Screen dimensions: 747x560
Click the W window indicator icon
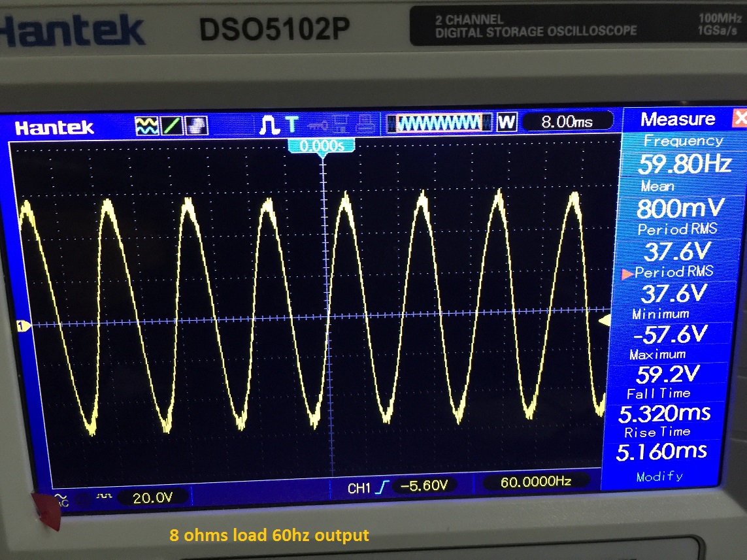click(506, 122)
